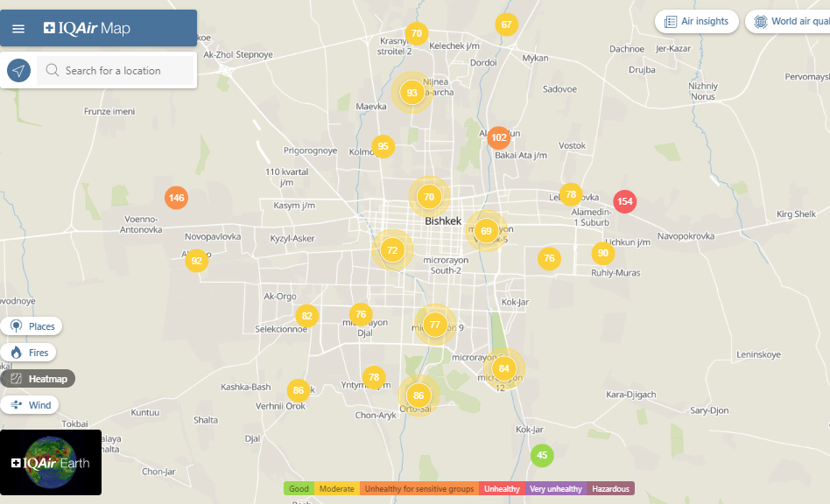Toggle the Places layer
The height and width of the screenshot is (504, 830).
(32, 326)
